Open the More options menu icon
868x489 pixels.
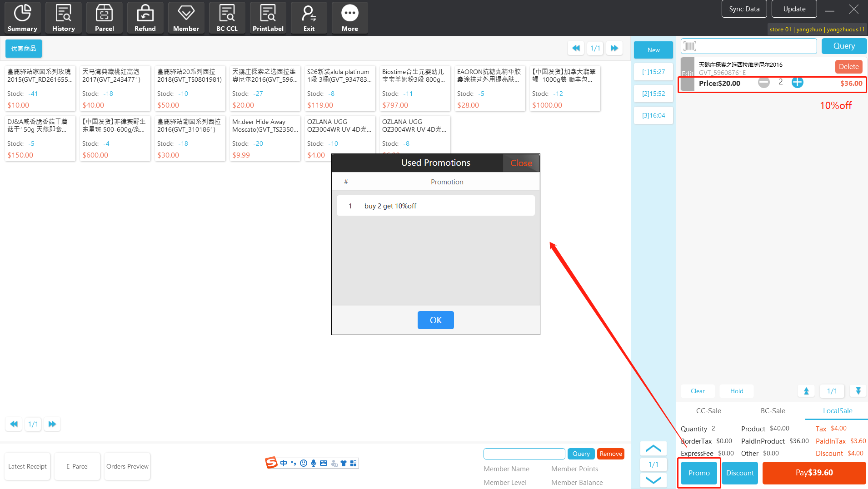(x=349, y=18)
